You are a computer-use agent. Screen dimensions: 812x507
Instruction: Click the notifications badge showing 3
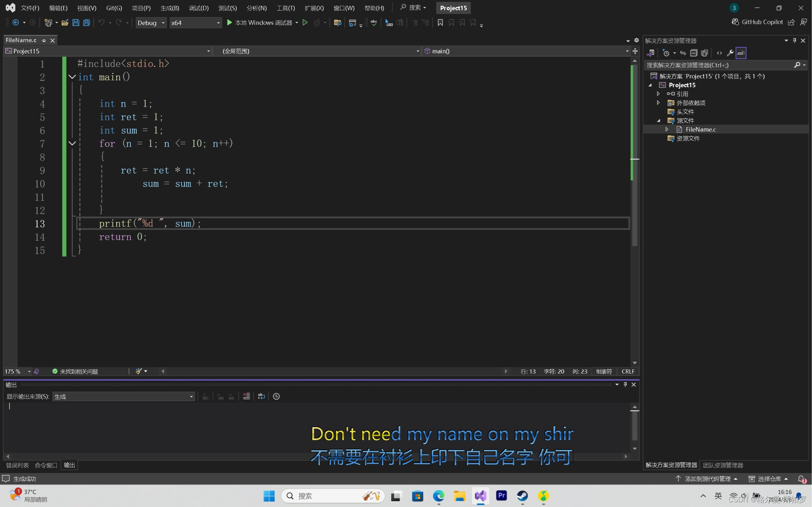tap(734, 8)
